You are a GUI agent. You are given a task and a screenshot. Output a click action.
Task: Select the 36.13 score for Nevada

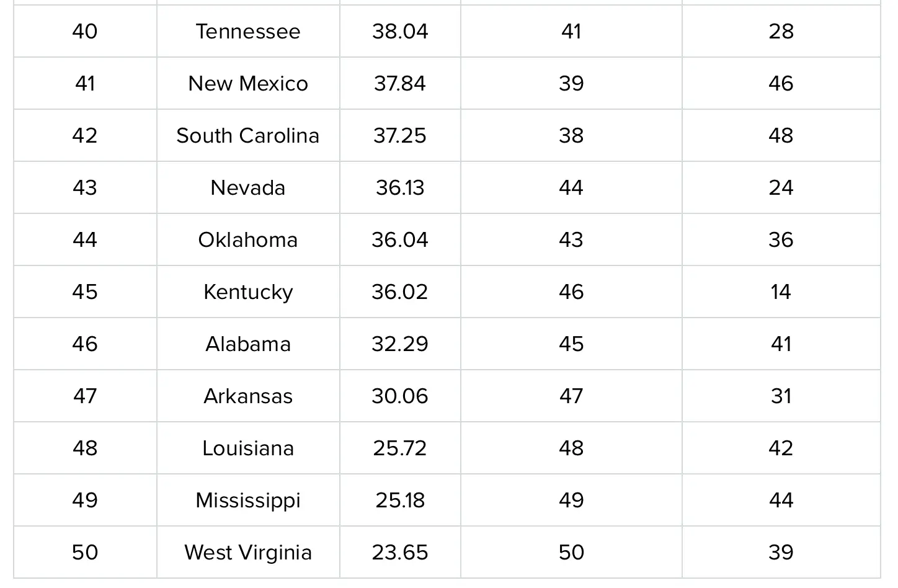(400, 188)
